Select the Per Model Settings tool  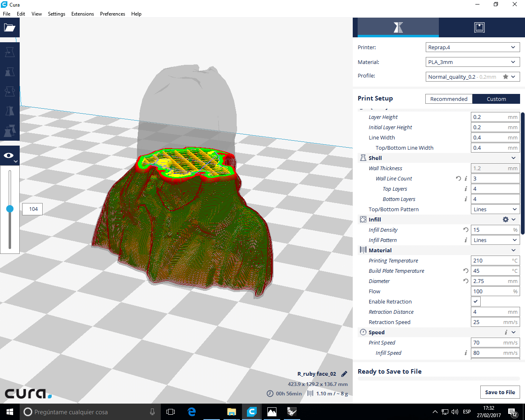point(10,131)
